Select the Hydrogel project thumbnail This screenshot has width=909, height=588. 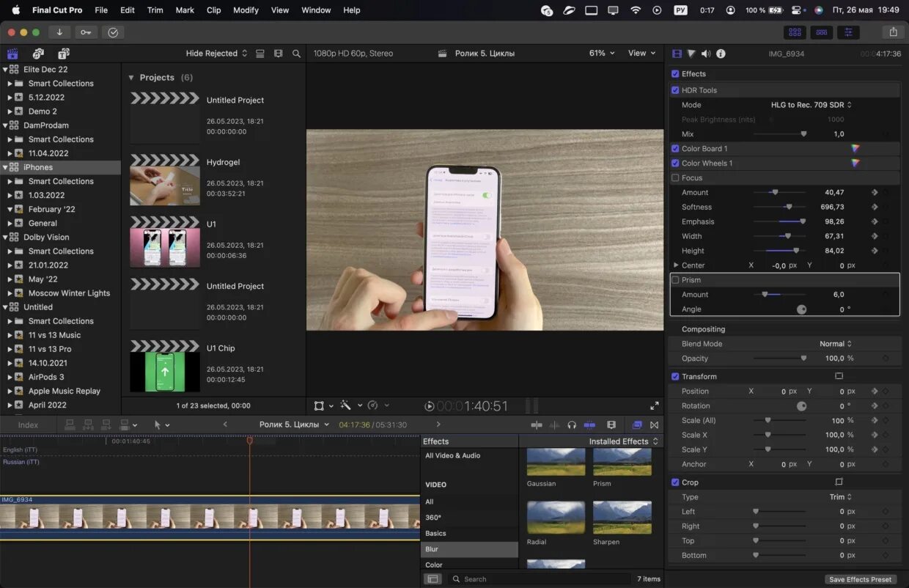coord(165,180)
